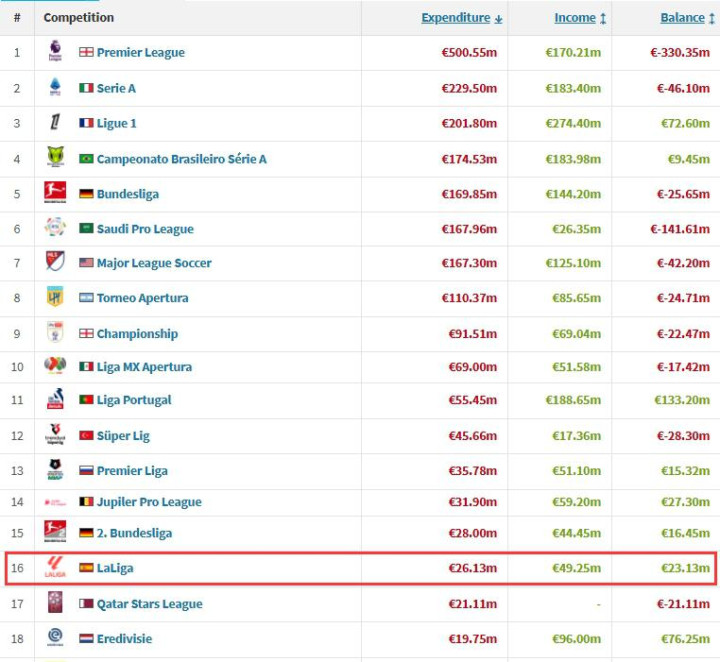Open the Bundesliga link in row 5
The height and width of the screenshot is (662, 720).
coord(128,194)
